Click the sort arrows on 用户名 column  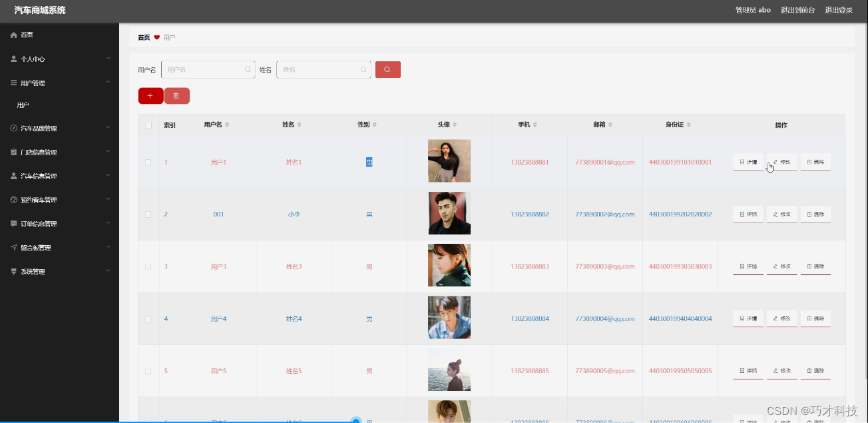[227, 125]
